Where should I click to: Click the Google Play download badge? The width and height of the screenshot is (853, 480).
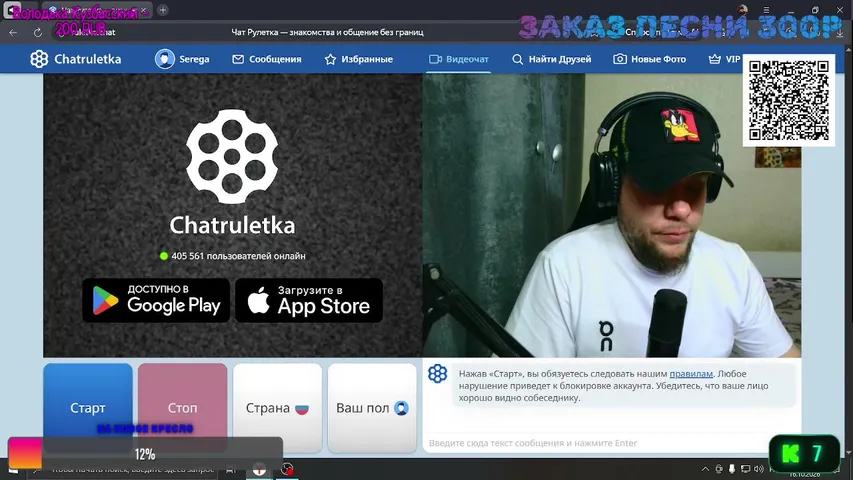pos(156,300)
